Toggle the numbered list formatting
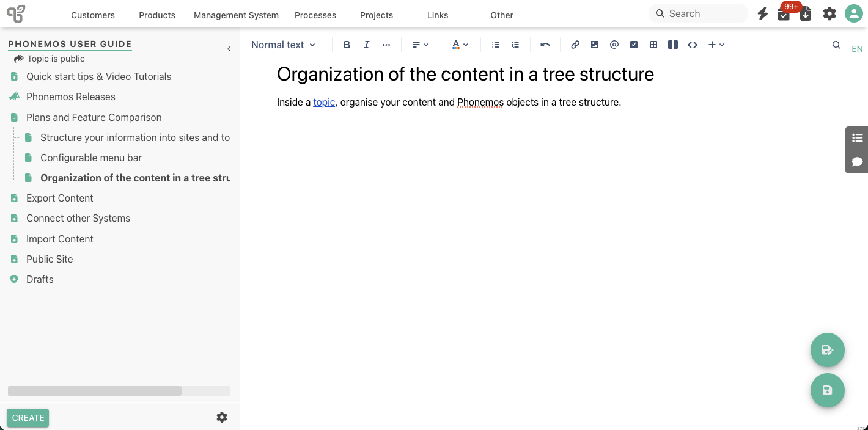 click(x=515, y=45)
